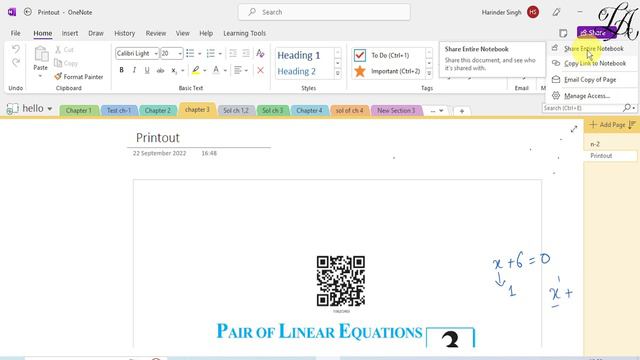Open highlight color dropdown arrow

click(204, 71)
